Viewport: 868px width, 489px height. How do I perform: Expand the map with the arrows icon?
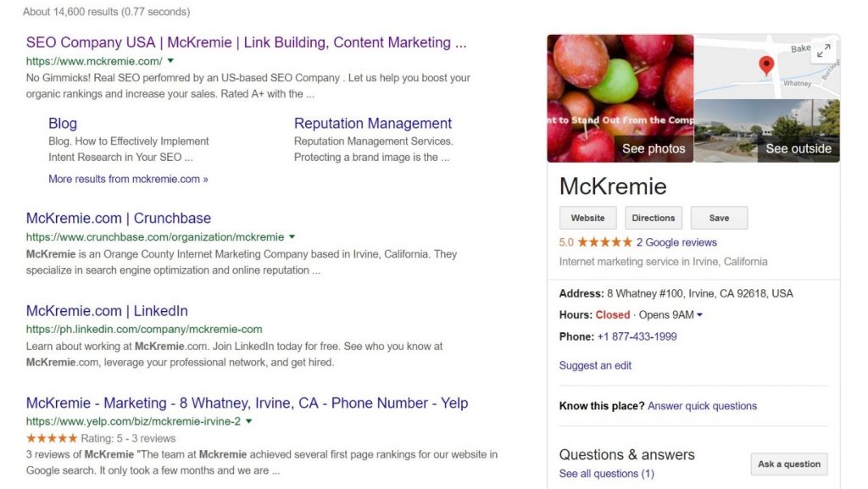click(x=824, y=51)
